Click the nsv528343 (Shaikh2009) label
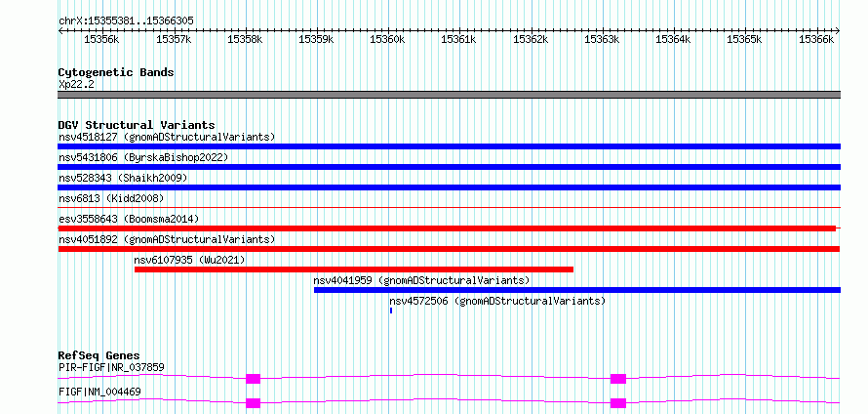 [123, 178]
